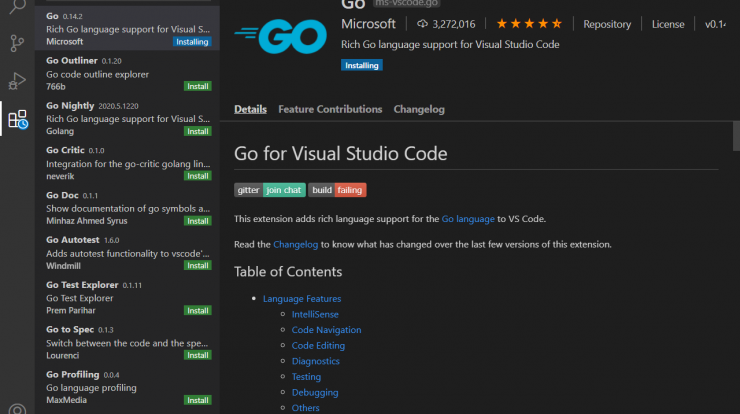Jump to Others section
The image size is (740, 414).
click(305, 408)
